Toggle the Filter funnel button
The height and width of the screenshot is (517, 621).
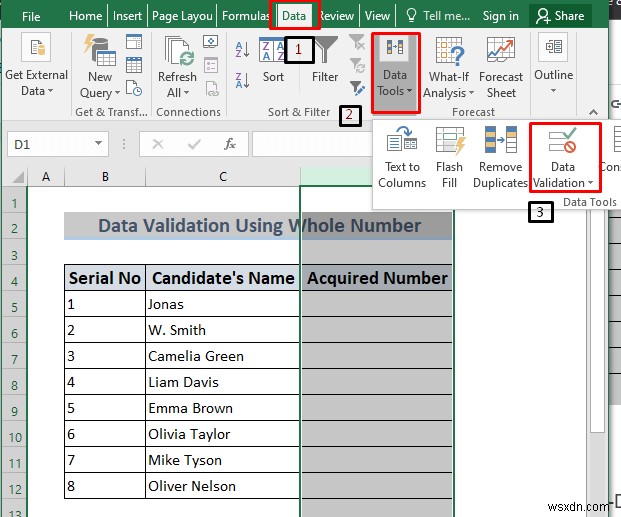tap(325, 59)
